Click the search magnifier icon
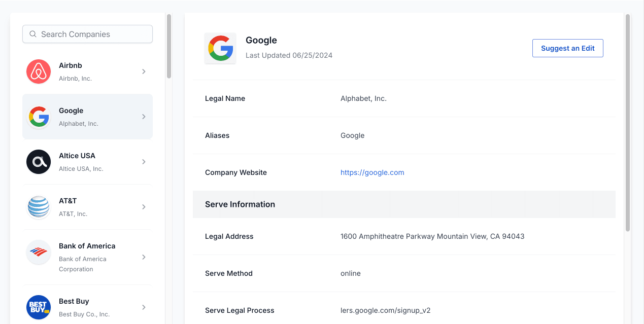The height and width of the screenshot is (324, 644). click(x=33, y=34)
